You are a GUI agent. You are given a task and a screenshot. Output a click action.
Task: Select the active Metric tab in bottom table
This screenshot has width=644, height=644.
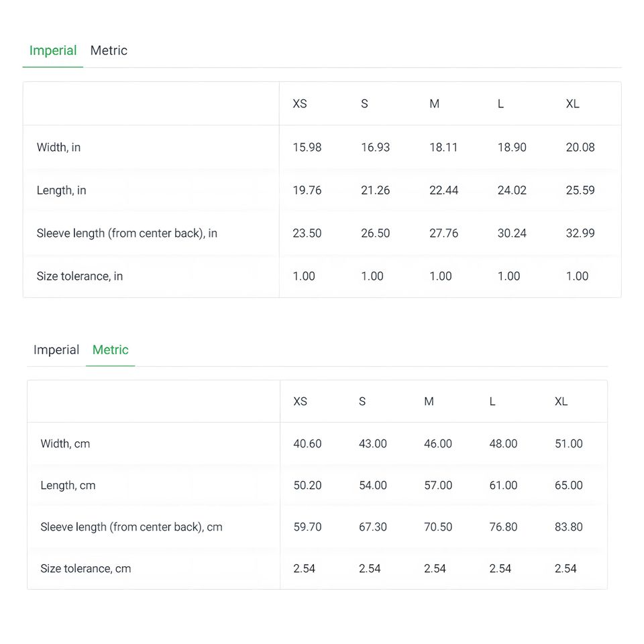(111, 350)
